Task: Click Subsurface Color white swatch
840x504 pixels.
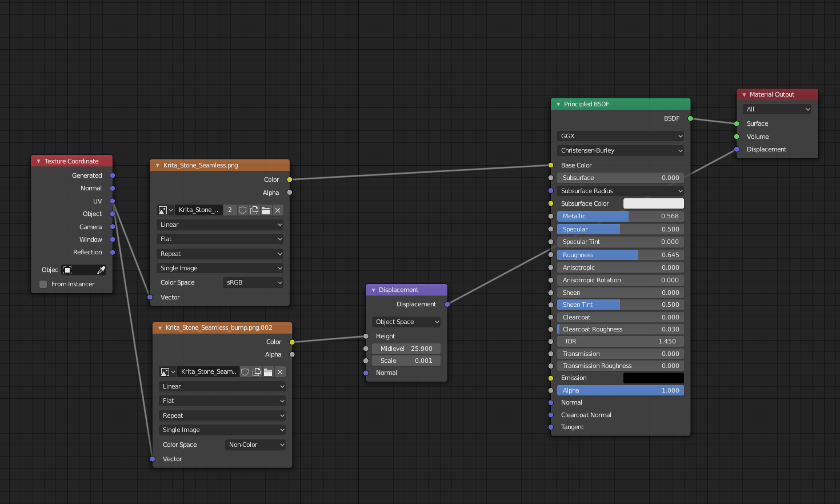Action: (654, 203)
